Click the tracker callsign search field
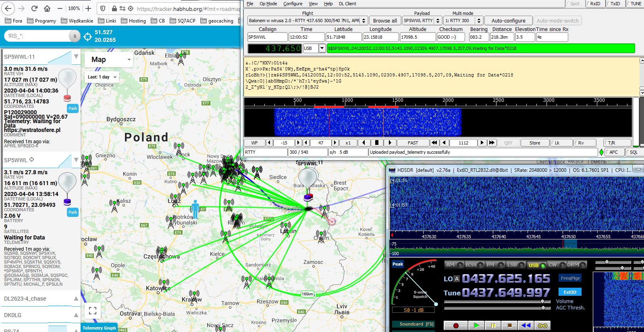Screen dimensions: 644x332 click(37, 36)
